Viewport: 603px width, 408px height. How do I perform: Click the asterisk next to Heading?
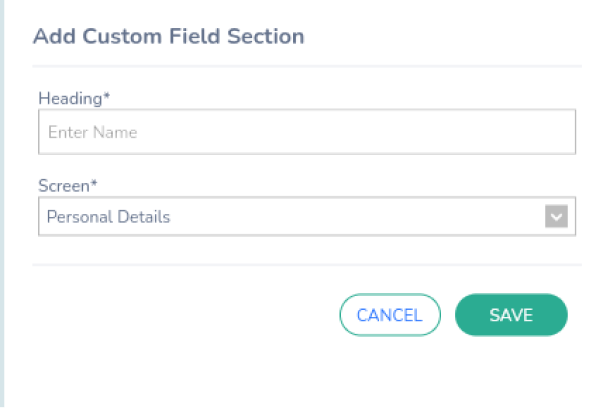[x=107, y=96]
